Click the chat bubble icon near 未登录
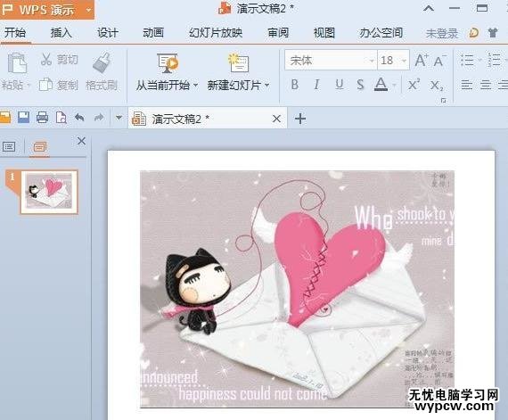Screen dimensions: 508x420 (473, 33)
